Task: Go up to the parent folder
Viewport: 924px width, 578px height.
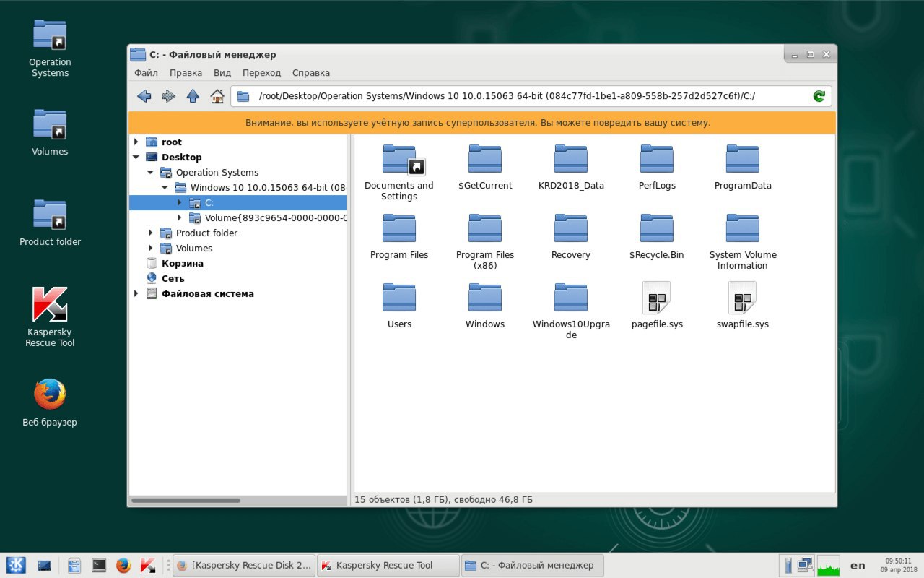Action: (x=193, y=96)
